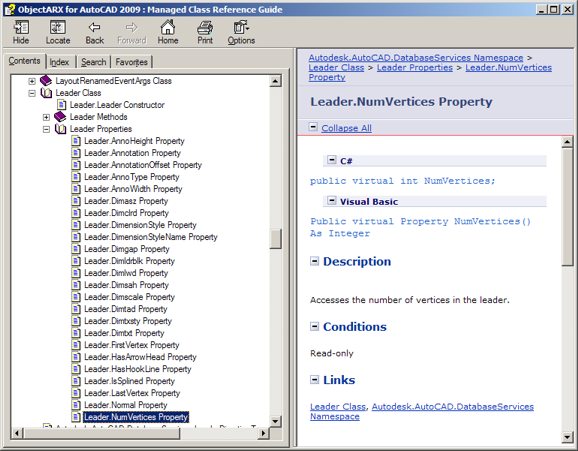578x451 pixels.
Task: Collapse the Visual Basic syntax section
Action: pyautogui.click(x=332, y=201)
